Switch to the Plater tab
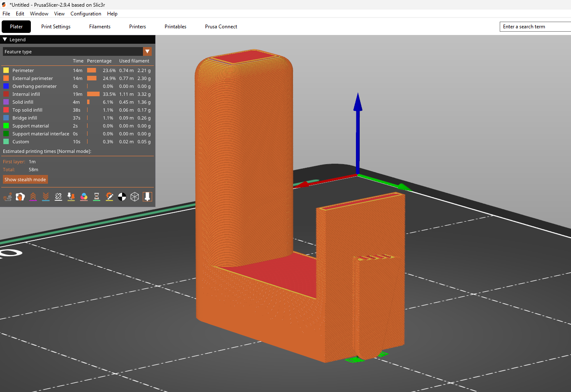 click(x=16, y=27)
